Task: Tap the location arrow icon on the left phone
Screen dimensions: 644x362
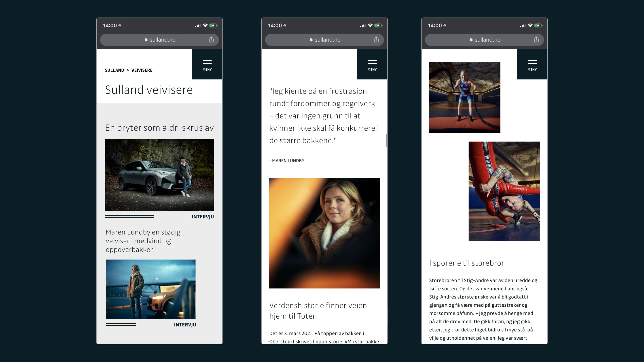Action: click(x=120, y=25)
